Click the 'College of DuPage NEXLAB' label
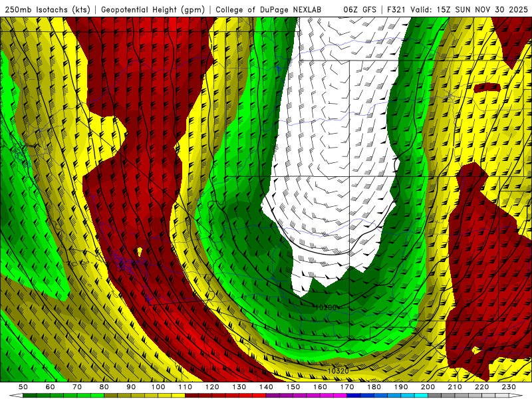 pos(269,9)
